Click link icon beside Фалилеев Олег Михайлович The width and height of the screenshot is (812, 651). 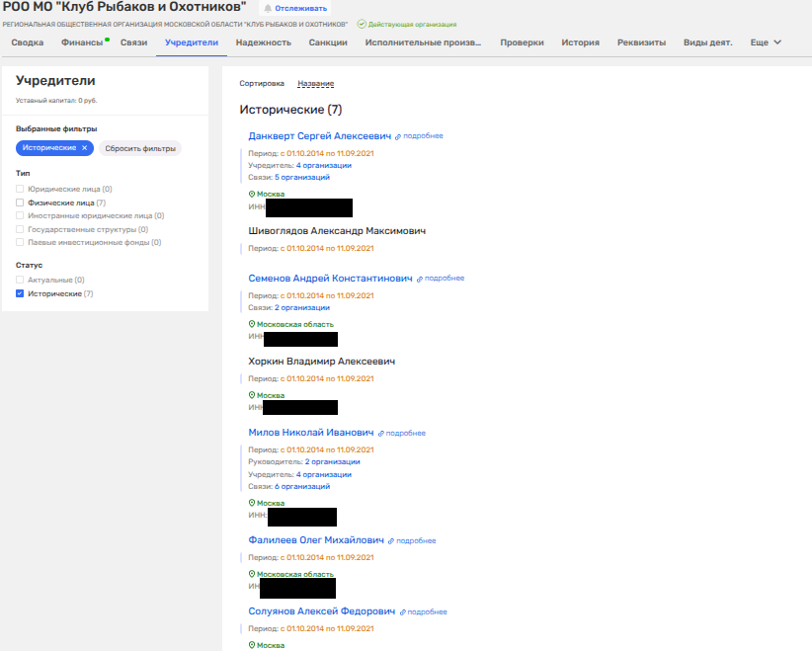(x=391, y=541)
